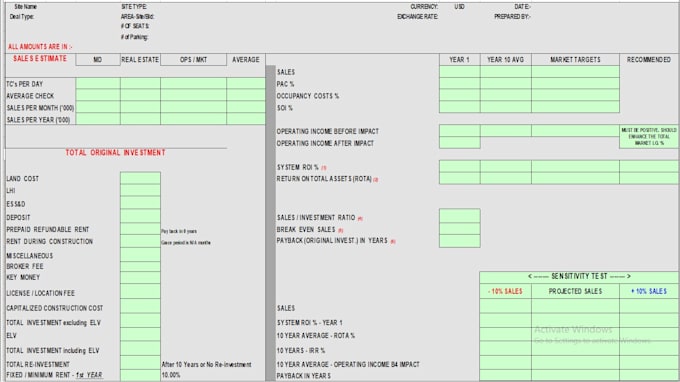Click the Deal Type label

coord(22,17)
